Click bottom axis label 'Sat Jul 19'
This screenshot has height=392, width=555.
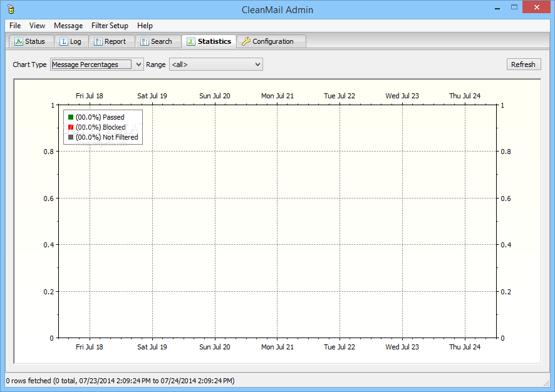coord(152,347)
